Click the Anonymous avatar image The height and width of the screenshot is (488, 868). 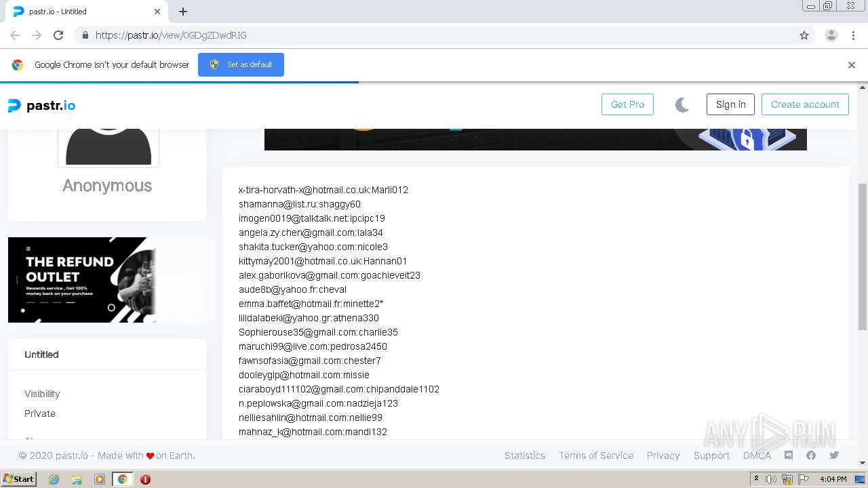[x=108, y=147]
